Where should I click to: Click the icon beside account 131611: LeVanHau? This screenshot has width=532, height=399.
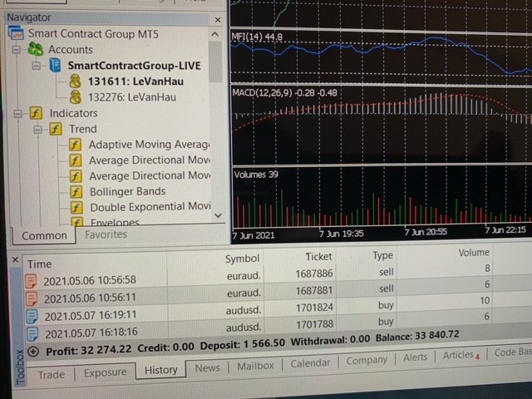[76, 81]
